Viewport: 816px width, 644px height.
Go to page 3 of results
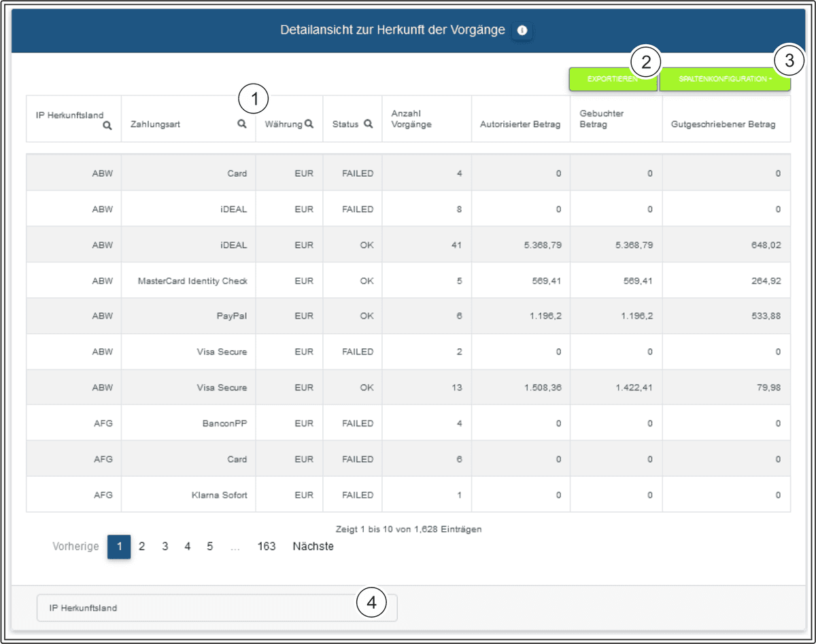(165, 546)
